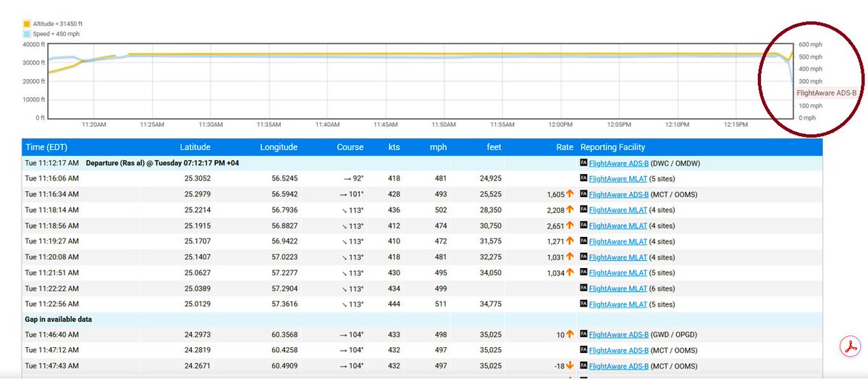Click the red Adobe PDF icon
Screen dimensions: 868x379
click(851, 347)
